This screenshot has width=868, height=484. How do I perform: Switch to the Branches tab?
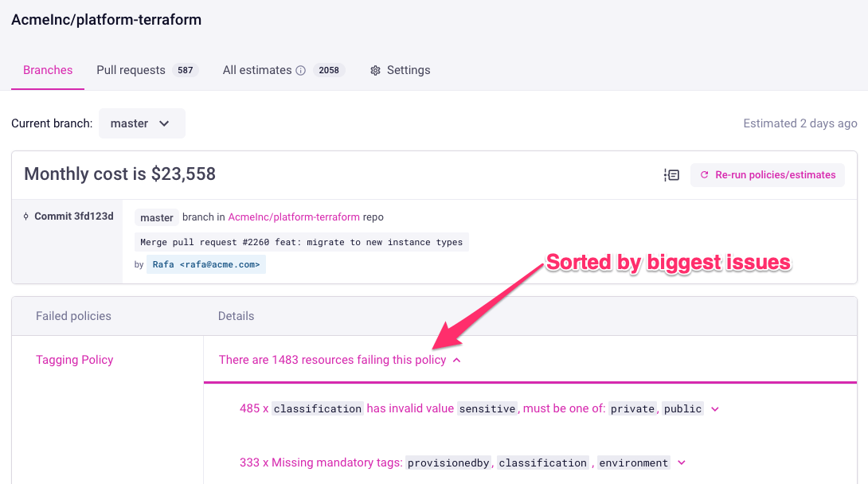(47, 70)
